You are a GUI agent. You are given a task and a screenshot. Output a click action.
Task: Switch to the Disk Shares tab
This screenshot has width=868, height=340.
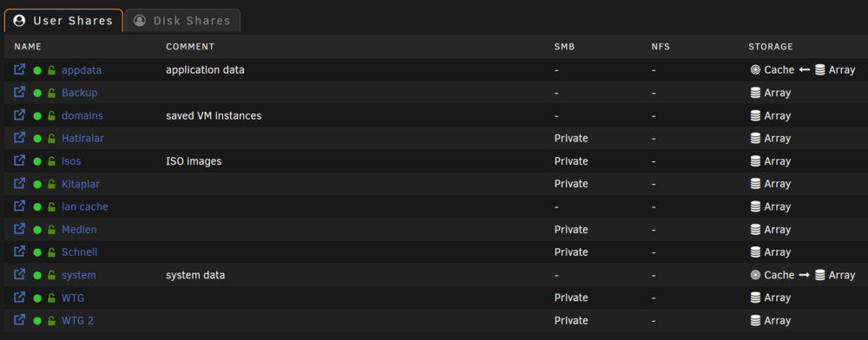[x=182, y=21]
